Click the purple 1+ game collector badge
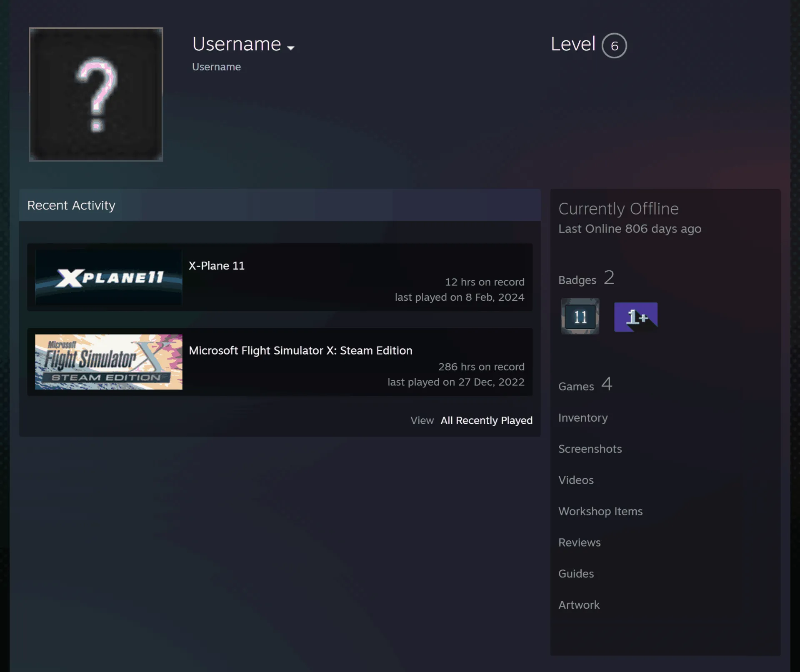Viewport: 800px width, 672px height. tap(636, 317)
